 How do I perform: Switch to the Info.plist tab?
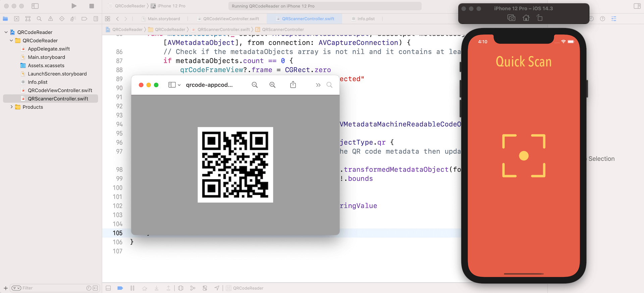366,19
